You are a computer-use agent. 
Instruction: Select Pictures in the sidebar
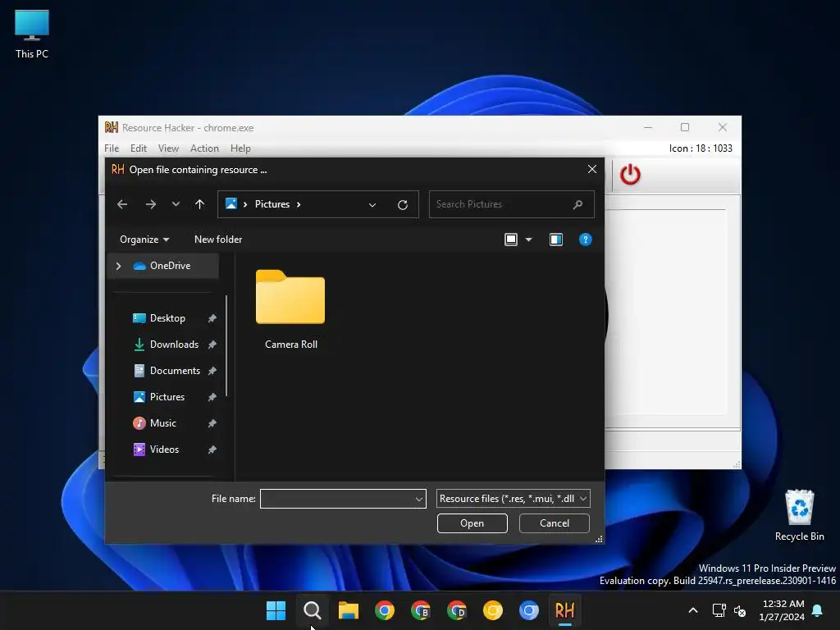point(167,397)
